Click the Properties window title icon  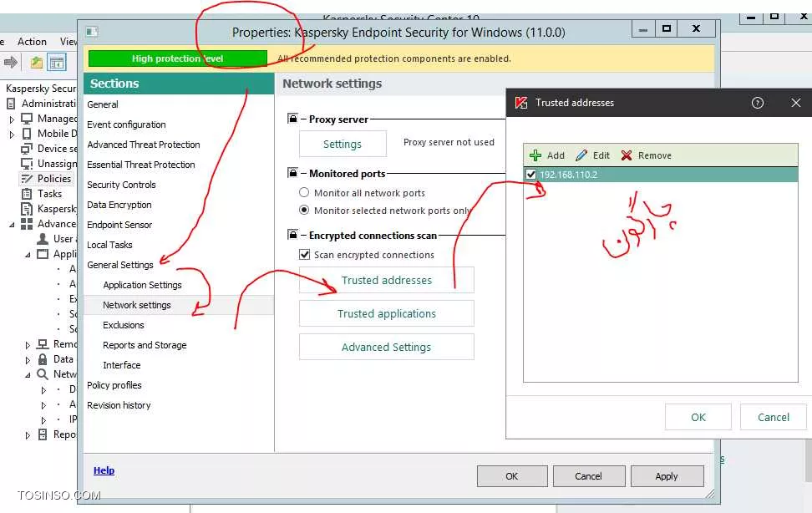(x=92, y=32)
